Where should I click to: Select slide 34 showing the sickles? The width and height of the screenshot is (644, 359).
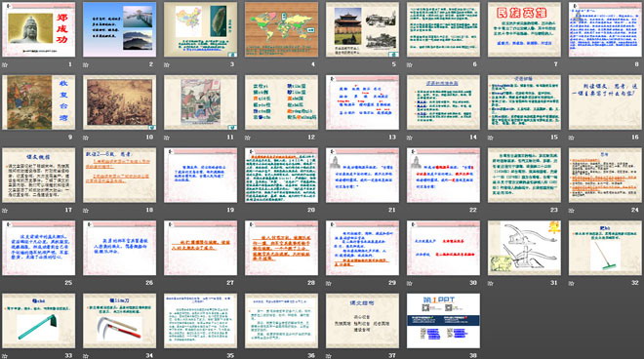(119, 320)
